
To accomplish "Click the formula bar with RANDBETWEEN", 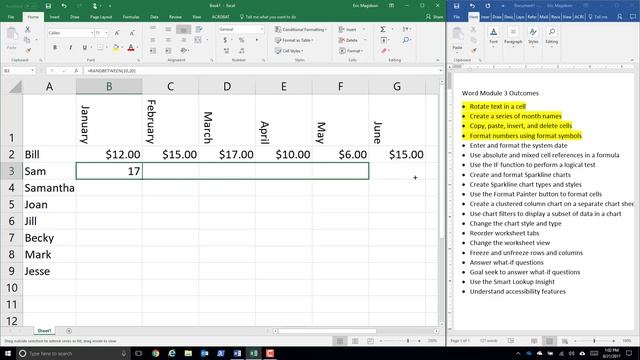I will click(262, 71).
